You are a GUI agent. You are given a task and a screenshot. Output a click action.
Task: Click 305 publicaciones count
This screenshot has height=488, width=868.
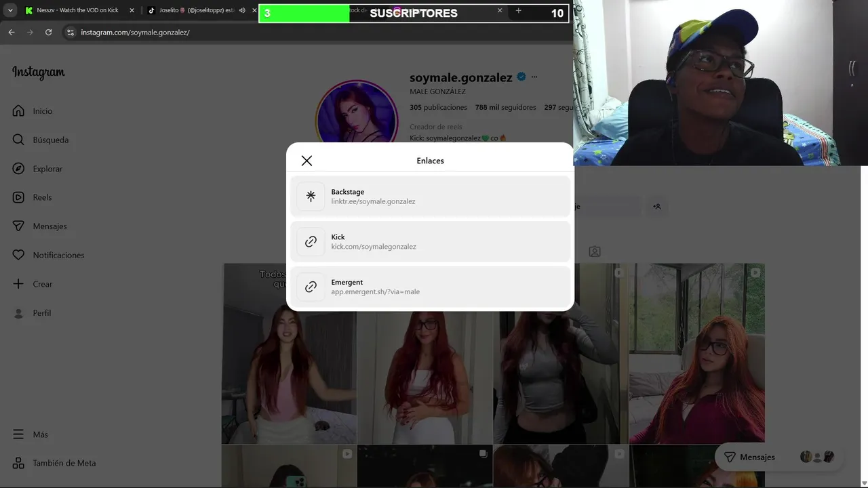pos(438,107)
